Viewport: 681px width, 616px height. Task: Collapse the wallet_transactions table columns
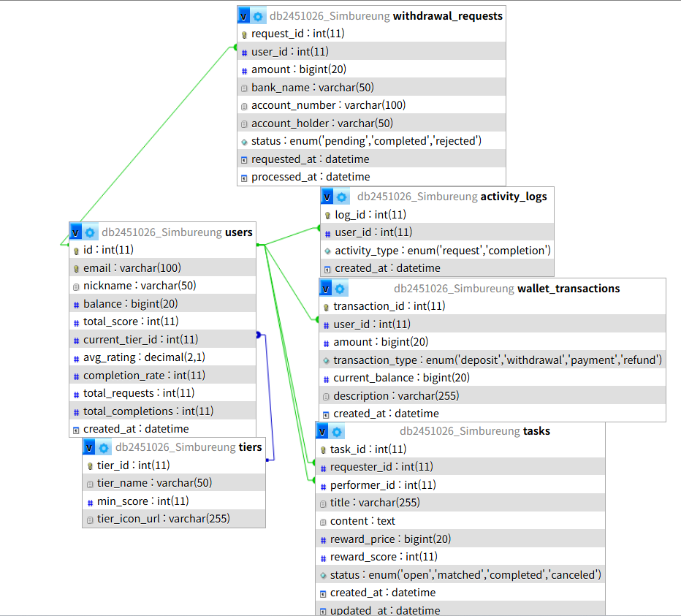326,288
